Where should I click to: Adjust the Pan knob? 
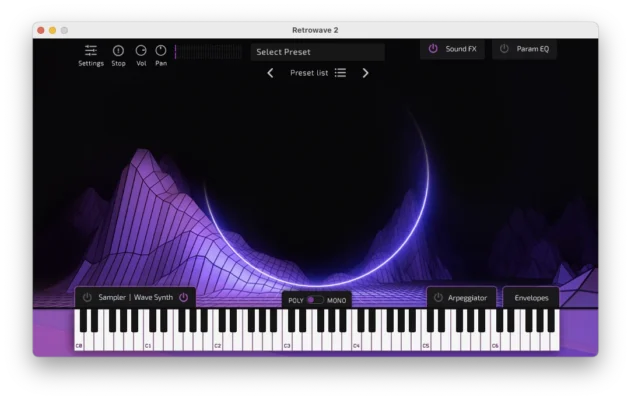(x=161, y=51)
